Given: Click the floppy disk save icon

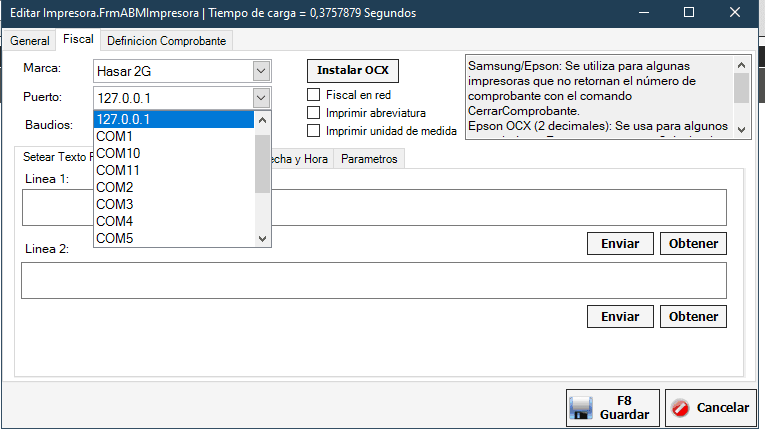Looking at the screenshot, I should (x=583, y=408).
